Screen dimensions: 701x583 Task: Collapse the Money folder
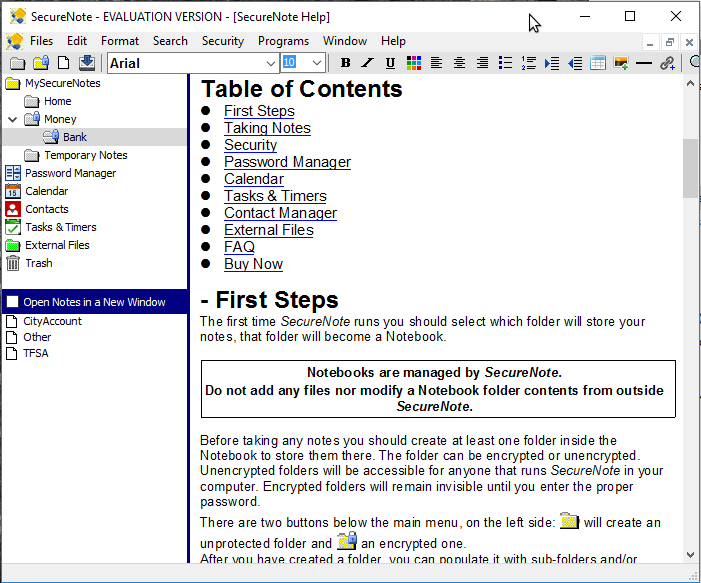(x=13, y=119)
